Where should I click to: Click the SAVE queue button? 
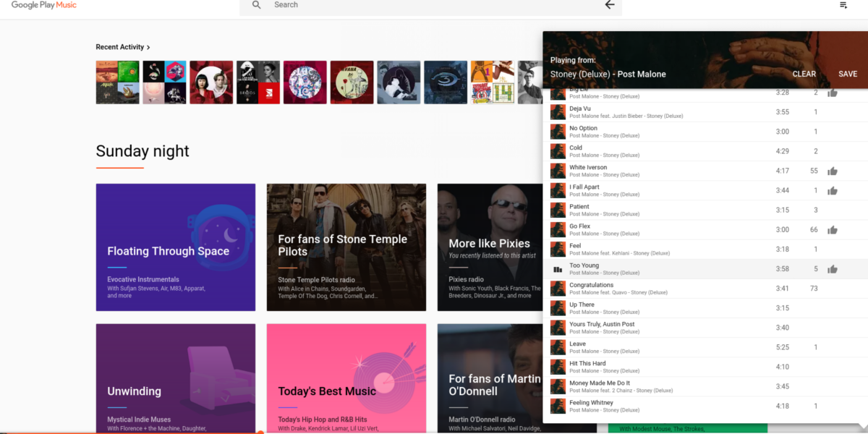click(848, 74)
